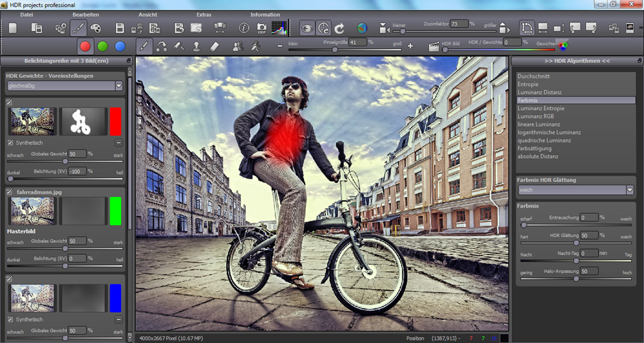Open the EXIF camera info icon

click(262, 28)
